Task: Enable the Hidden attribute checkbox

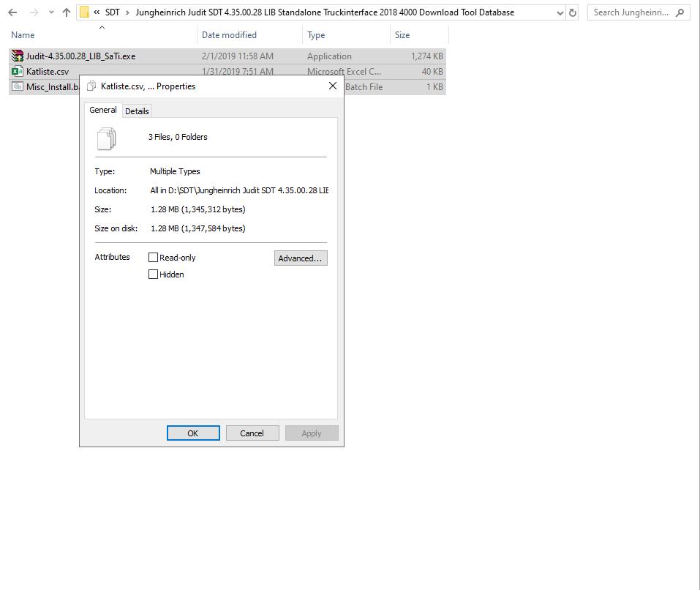Action: [x=154, y=274]
